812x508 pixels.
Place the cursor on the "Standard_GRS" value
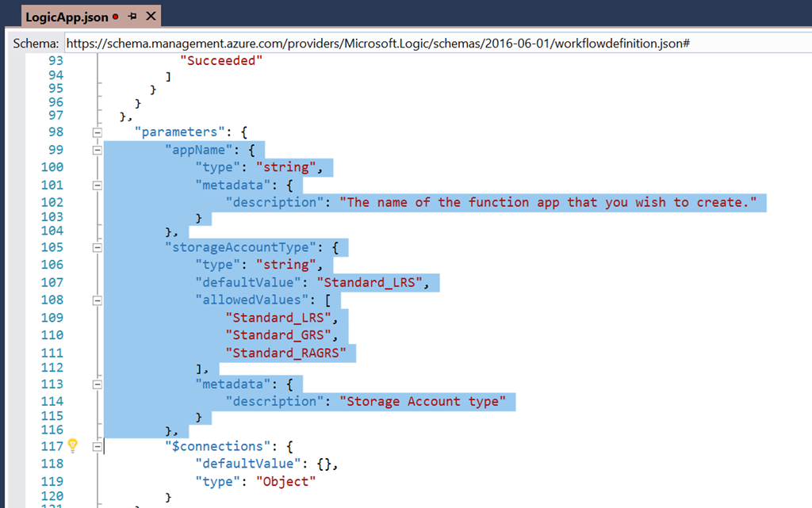click(278, 335)
